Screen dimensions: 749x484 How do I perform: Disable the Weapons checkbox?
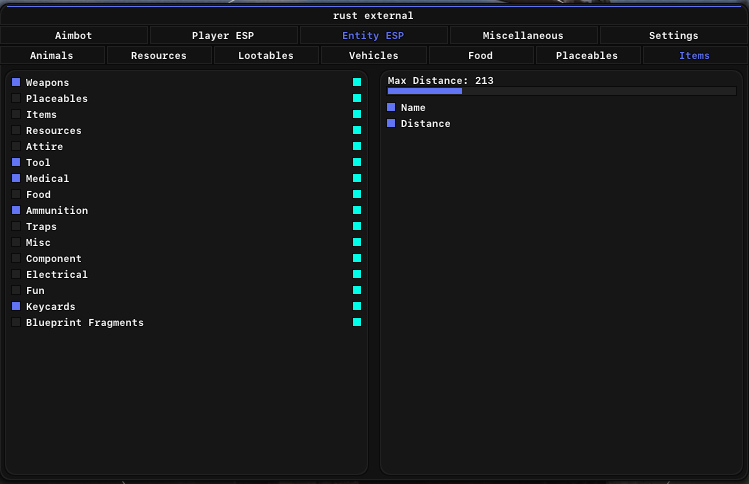click(16, 82)
